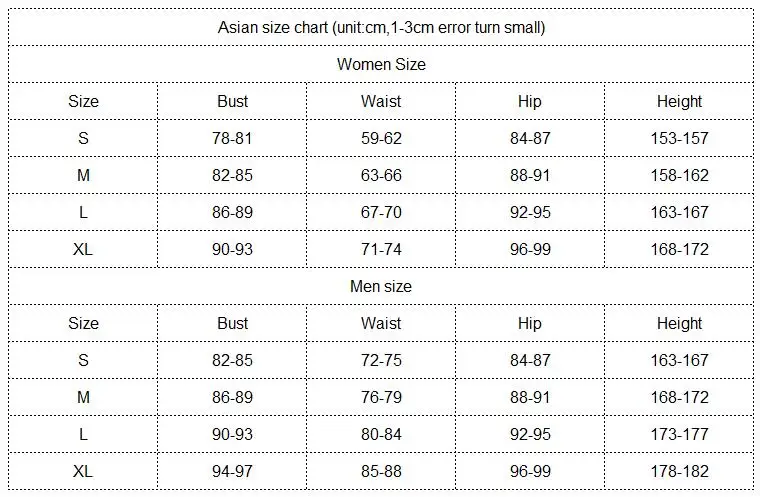Click the women's L hip value 92-95
The height and width of the screenshot is (497, 760).
coord(530,212)
